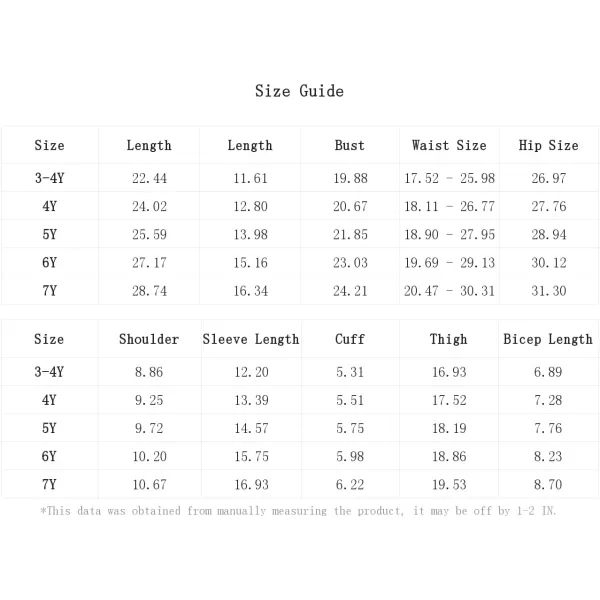Image resolution: width=600 pixels, height=600 pixels.
Task: Select waist range 17.52 - 25.98
Action: click(x=449, y=178)
